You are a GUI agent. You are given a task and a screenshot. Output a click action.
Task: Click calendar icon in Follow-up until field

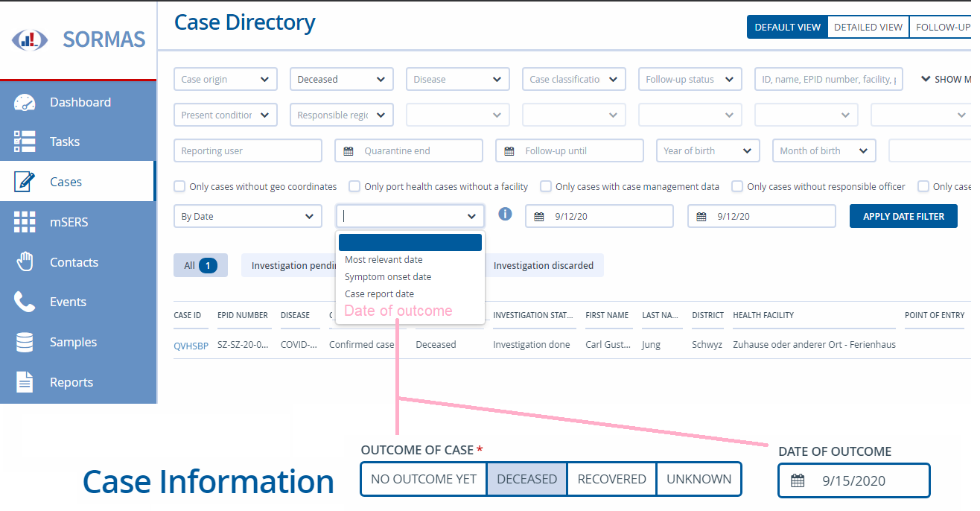pos(509,151)
